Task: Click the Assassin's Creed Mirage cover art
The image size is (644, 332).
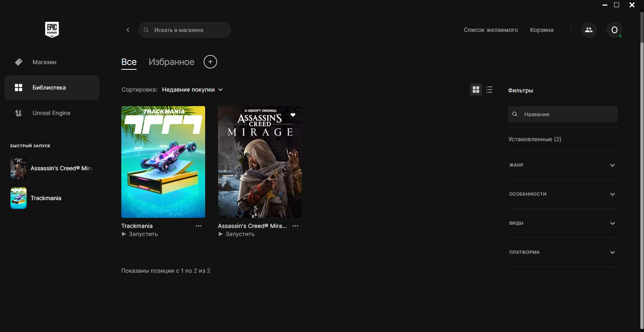Action: coord(260,162)
